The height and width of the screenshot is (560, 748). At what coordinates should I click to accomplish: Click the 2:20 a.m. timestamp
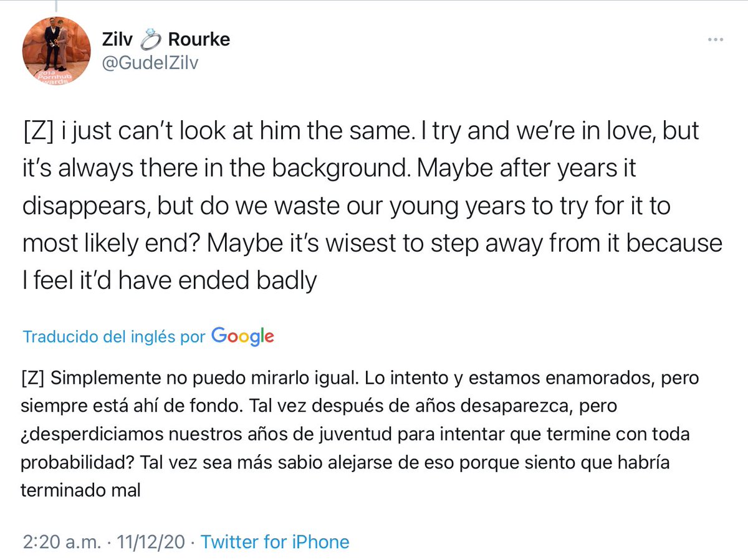pyautogui.click(x=60, y=541)
